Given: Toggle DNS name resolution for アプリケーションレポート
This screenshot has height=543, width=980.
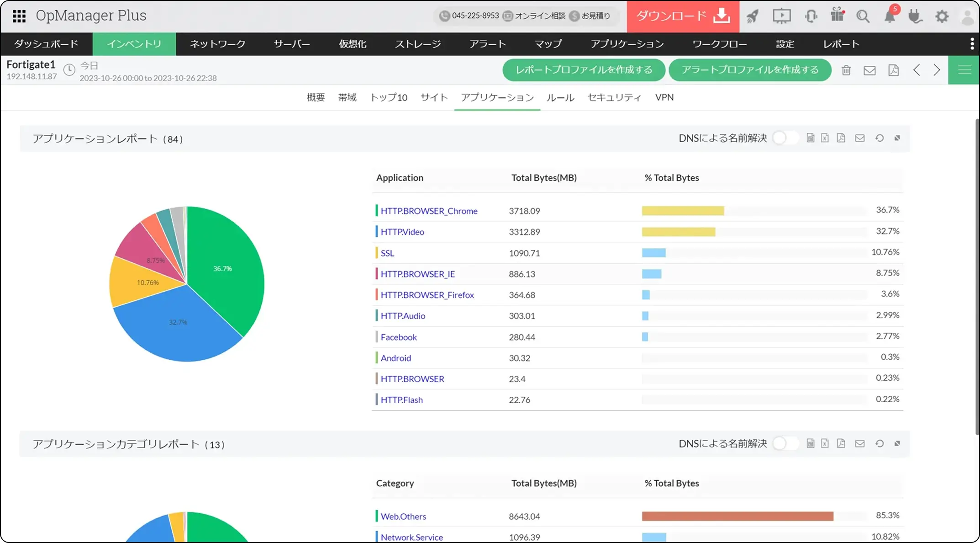Looking at the screenshot, I should tap(785, 138).
